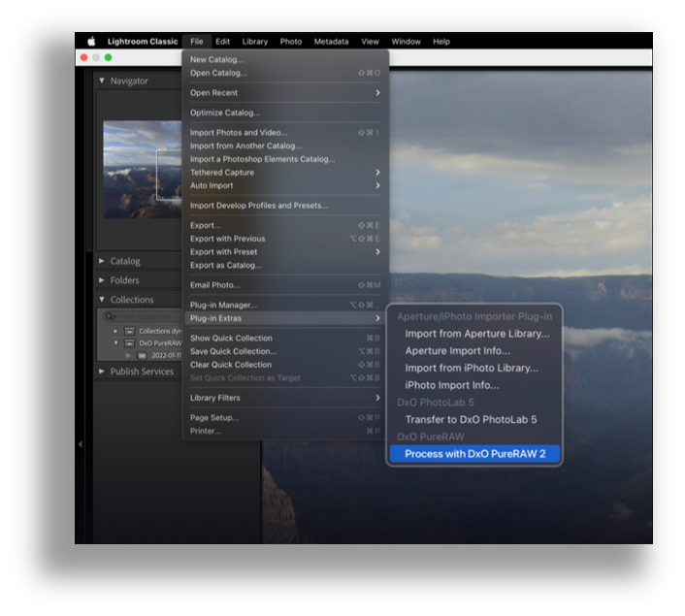Select Clear Quick Collection
Image resolution: width=685 pixels, height=616 pixels.
tap(285, 365)
